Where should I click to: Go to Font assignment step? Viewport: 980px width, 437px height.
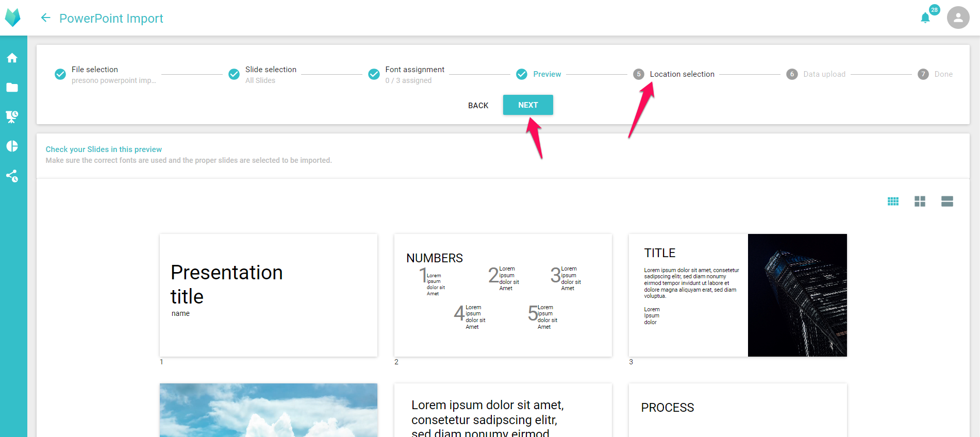click(414, 70)
